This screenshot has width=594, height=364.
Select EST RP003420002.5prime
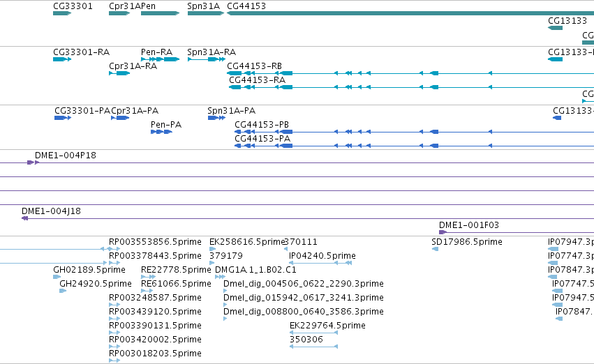tap(114, 347)
